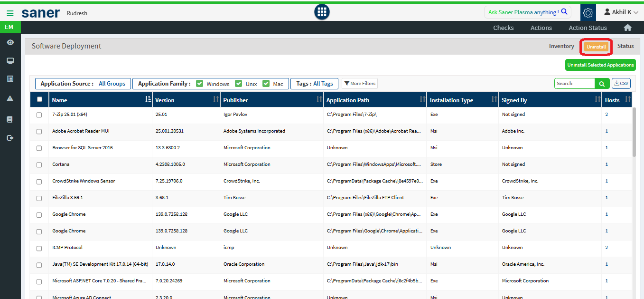This screenshot has height=299, width=644.
Task: Open the monitor devices icon in sidebar
Action: [x=10, y=61]
